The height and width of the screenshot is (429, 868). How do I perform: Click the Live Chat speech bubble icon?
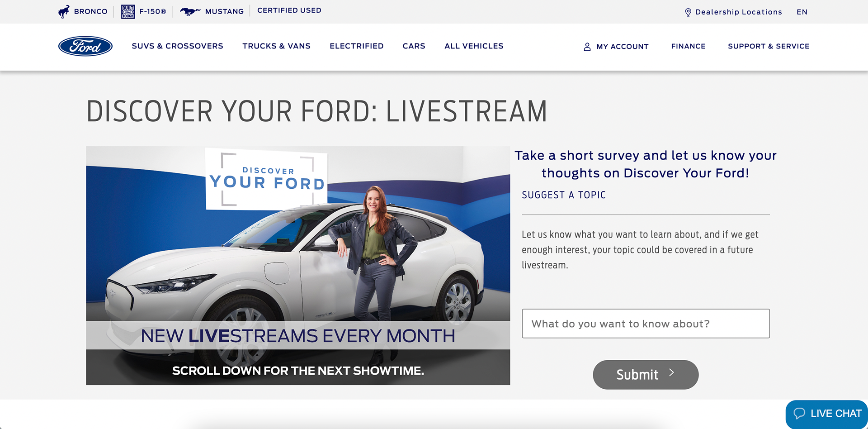799,413
